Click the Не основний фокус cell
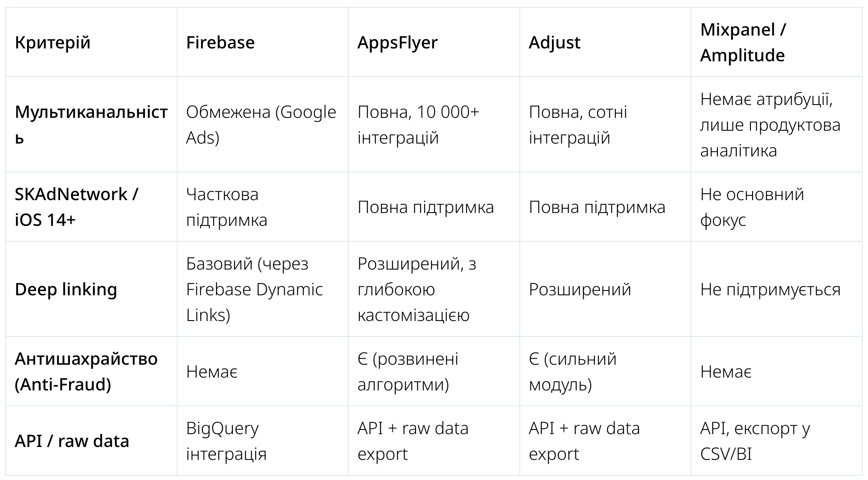The image size is (868, 480). (x=752, y=207)
